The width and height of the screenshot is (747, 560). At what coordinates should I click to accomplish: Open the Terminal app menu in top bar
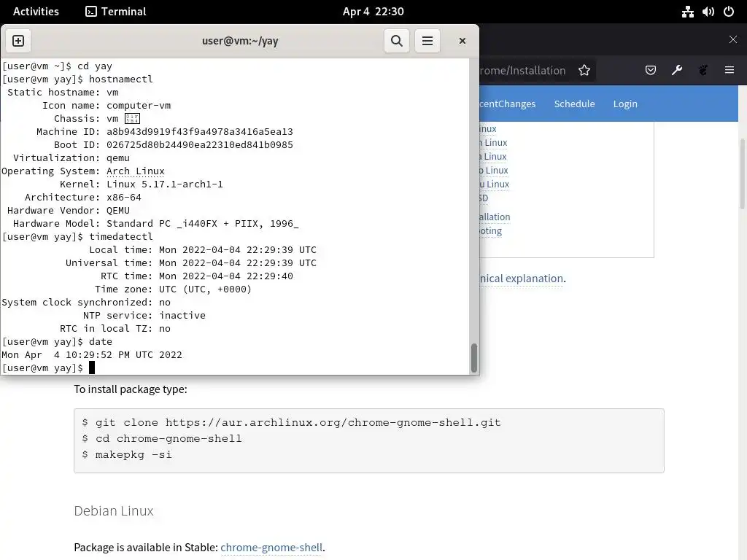116,12
